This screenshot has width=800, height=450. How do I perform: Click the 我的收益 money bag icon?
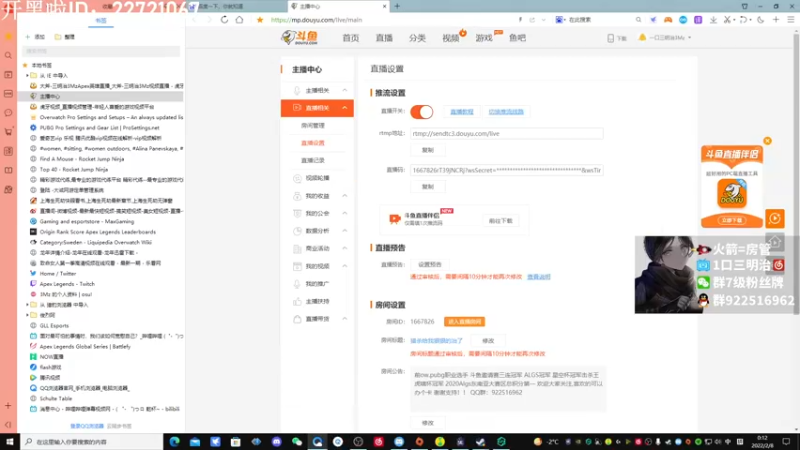(x=297, y=196)
